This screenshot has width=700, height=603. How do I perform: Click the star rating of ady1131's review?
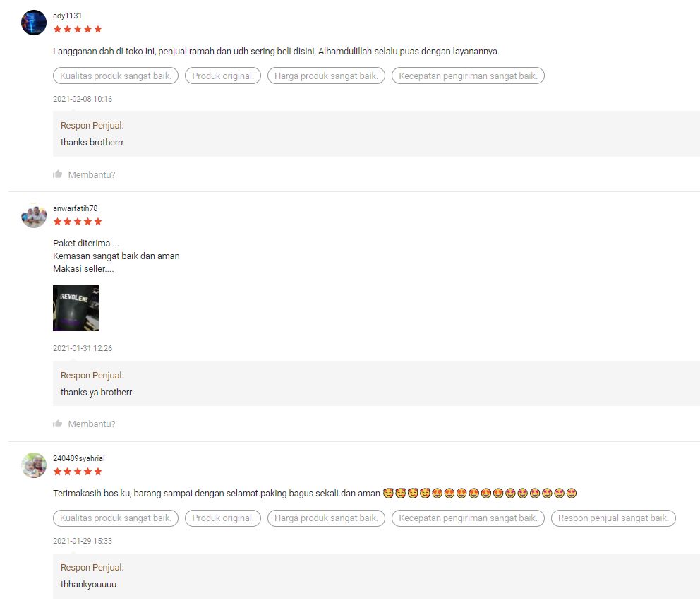pos(78,29)
